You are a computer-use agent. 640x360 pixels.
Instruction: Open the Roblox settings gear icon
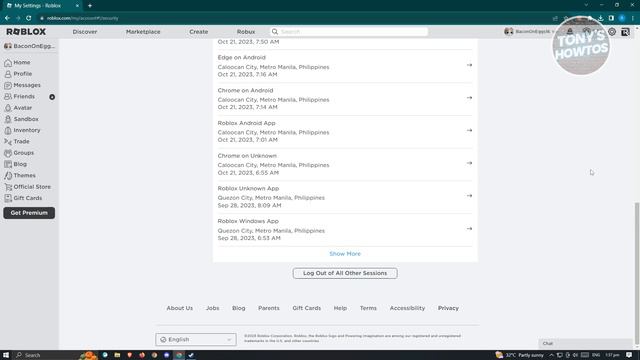pyautogui.click(x=611, y=32)
